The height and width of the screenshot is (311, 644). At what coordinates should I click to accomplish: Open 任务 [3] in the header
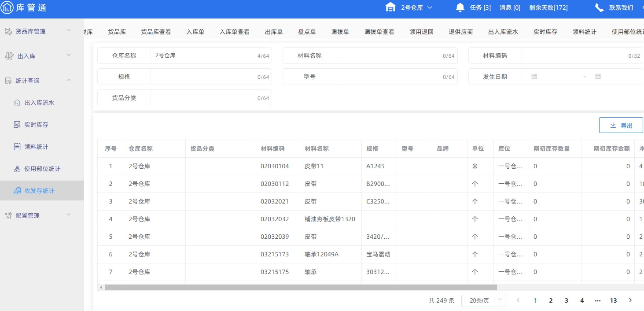[480, 7]
